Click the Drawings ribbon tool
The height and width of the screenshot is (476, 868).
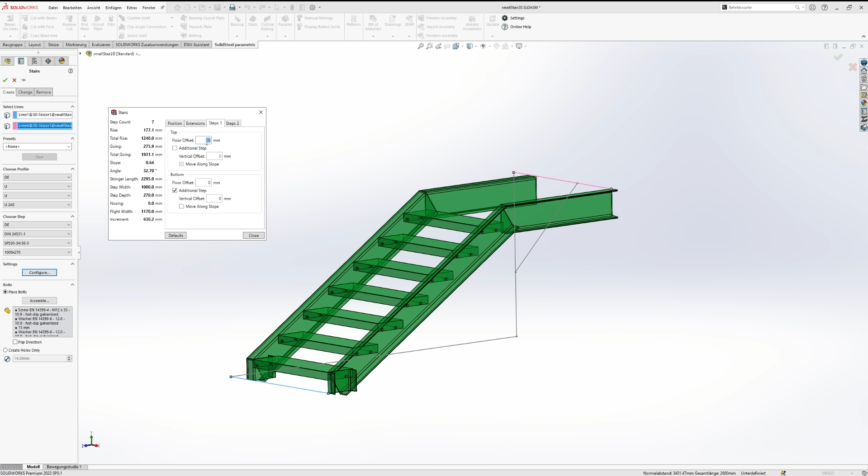coord(393,21)
